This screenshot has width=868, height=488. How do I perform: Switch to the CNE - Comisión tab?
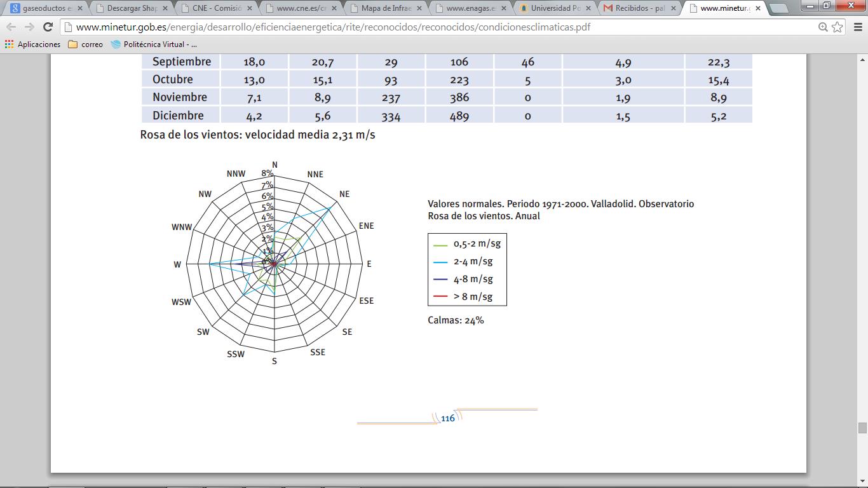pos(215,9)
